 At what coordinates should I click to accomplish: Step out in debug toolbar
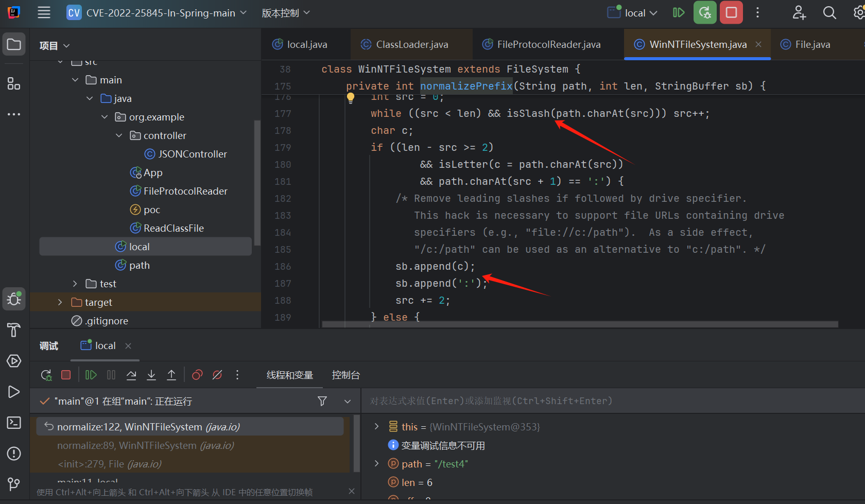(x=171, y=375)
